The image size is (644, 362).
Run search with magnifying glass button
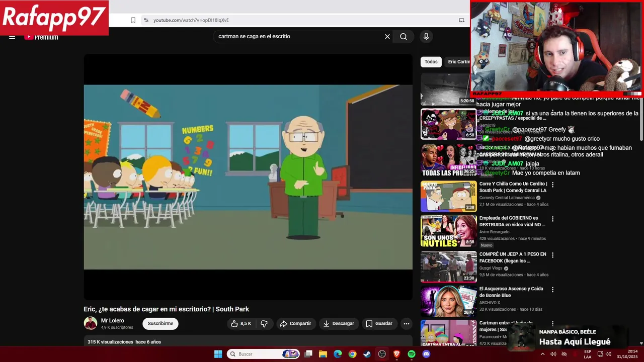(x=404, y=36)
